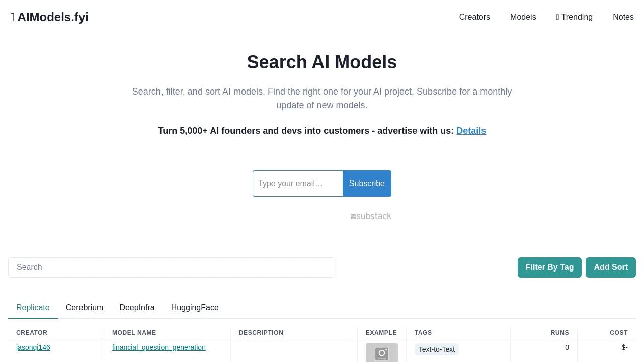The image size is (644, 362).
Task: Click the email input field
Action: [297, 184]
